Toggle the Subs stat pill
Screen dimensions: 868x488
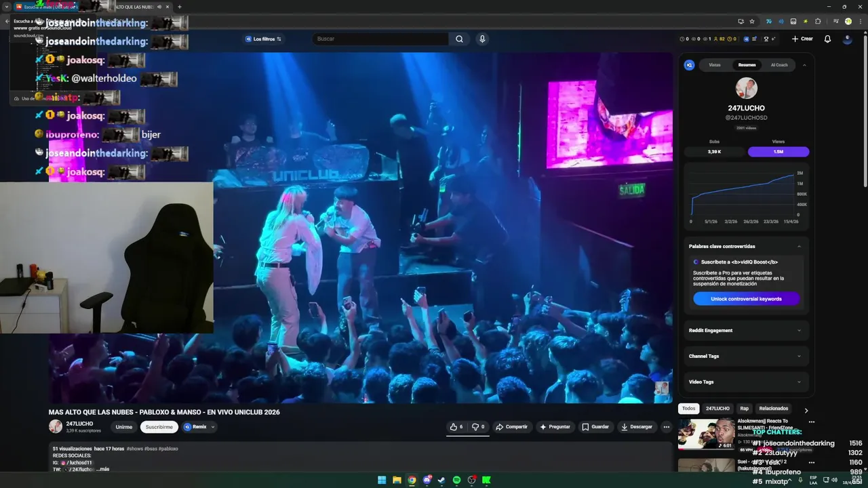[x=715, y=152]
